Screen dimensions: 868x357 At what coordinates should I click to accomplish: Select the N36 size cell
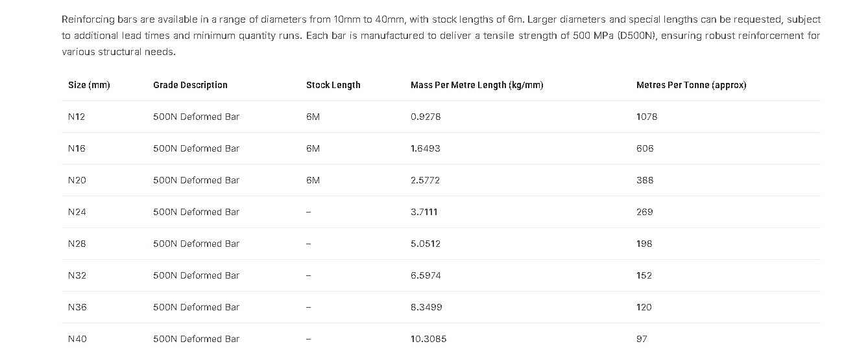[77, 307]
